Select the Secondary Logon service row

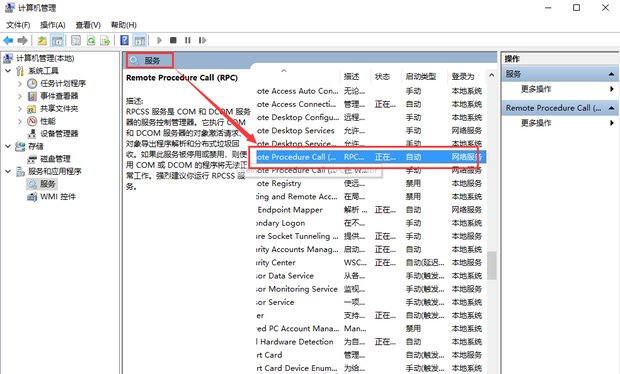(x=371, y=223)
